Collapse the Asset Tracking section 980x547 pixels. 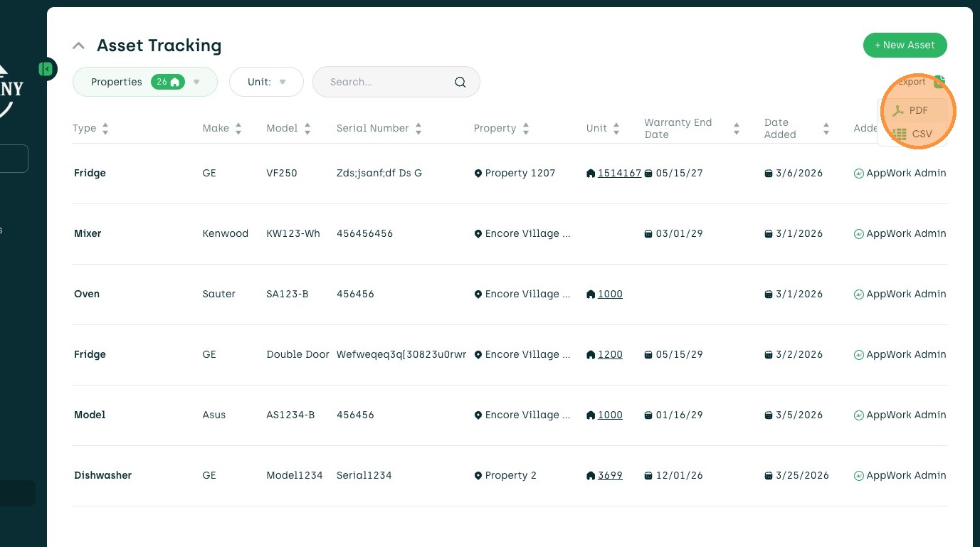(79, 46)
